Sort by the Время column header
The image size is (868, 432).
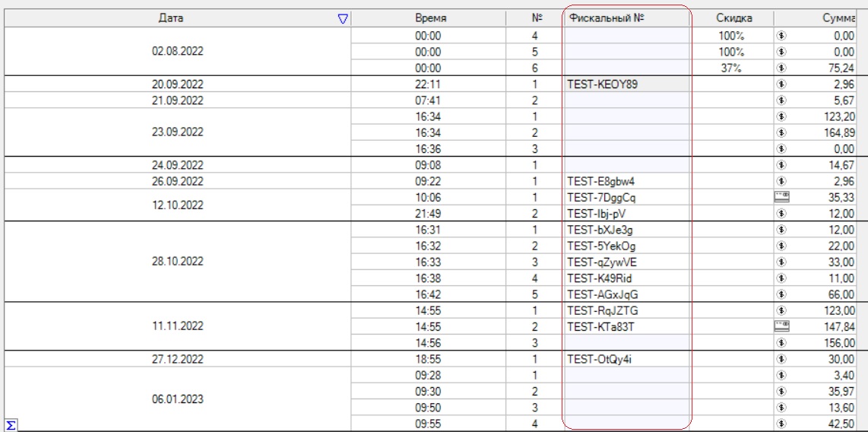tap(430, 17)
